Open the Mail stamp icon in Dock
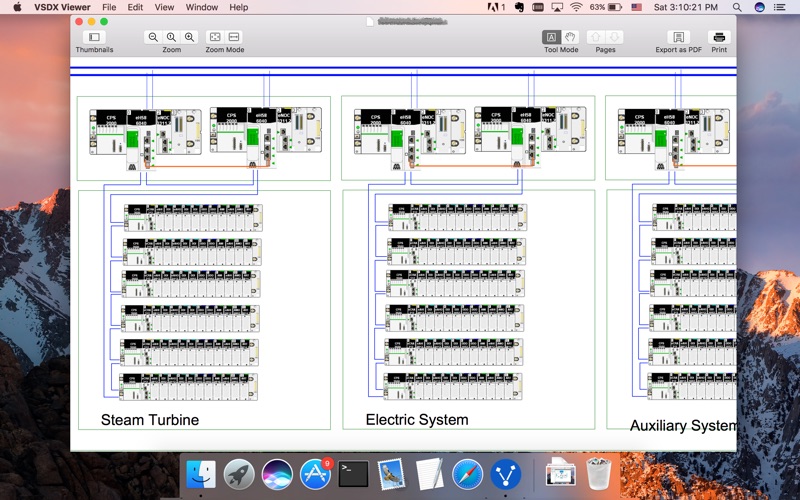The width and height of the screenshot is (800, 500). (391, 474)
